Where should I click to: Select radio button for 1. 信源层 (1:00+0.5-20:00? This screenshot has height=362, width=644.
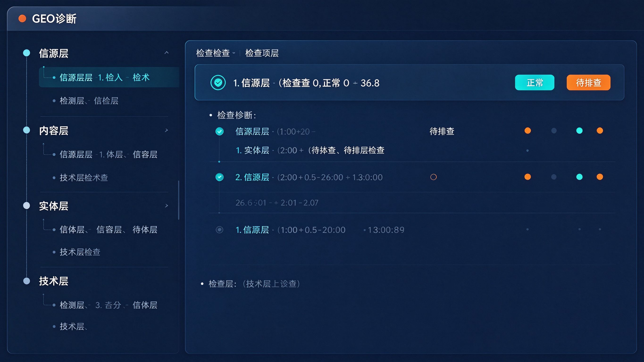coord(219,230)
